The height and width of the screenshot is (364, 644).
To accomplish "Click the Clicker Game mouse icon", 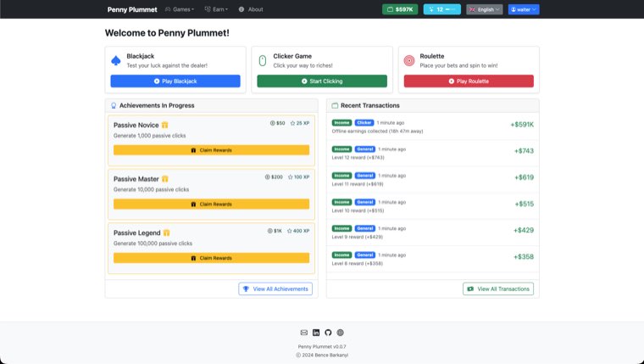I will point(262,60).
